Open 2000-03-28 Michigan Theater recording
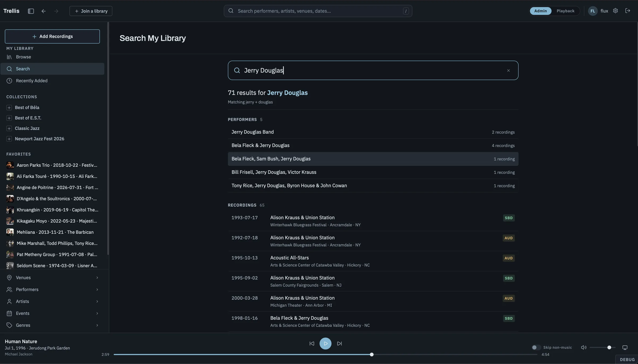638x364 pixels. (373, 301)
